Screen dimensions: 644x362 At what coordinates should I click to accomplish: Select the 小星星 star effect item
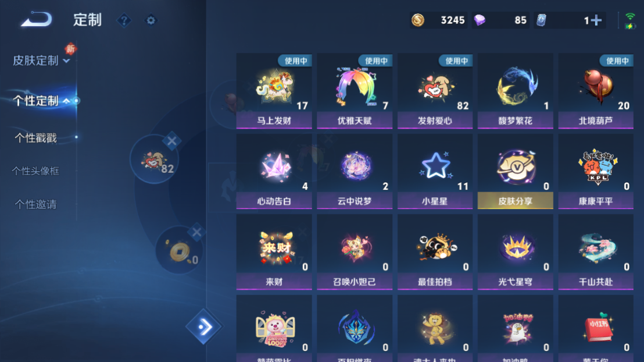coord(435,172)
